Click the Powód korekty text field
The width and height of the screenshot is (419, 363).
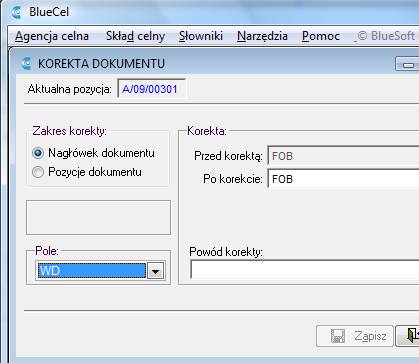[x=305, y=270]
